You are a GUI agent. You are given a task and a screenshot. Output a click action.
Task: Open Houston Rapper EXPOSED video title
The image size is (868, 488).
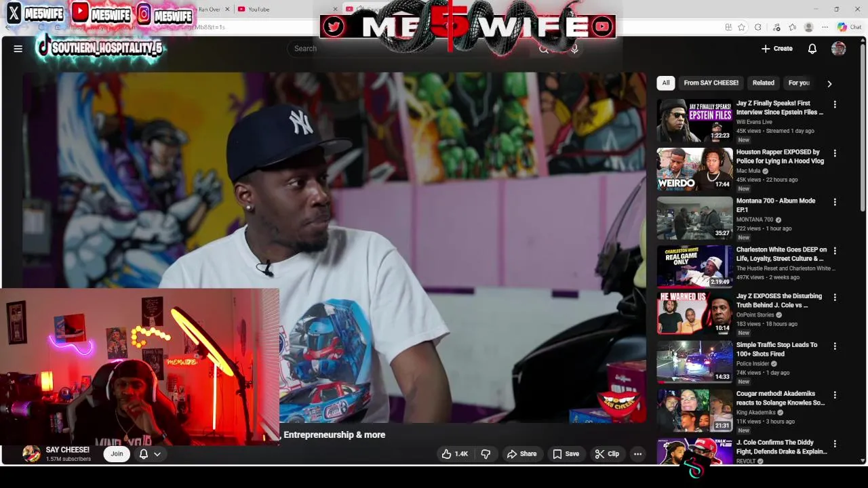coord(780,157)
